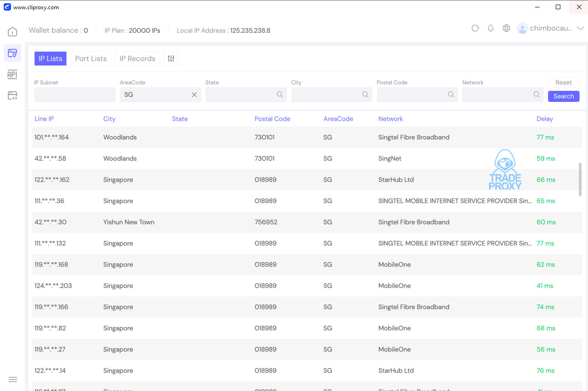The image size is (588, 391).
Task: Clear the SG AreaCode value
Action: [194, 95]
